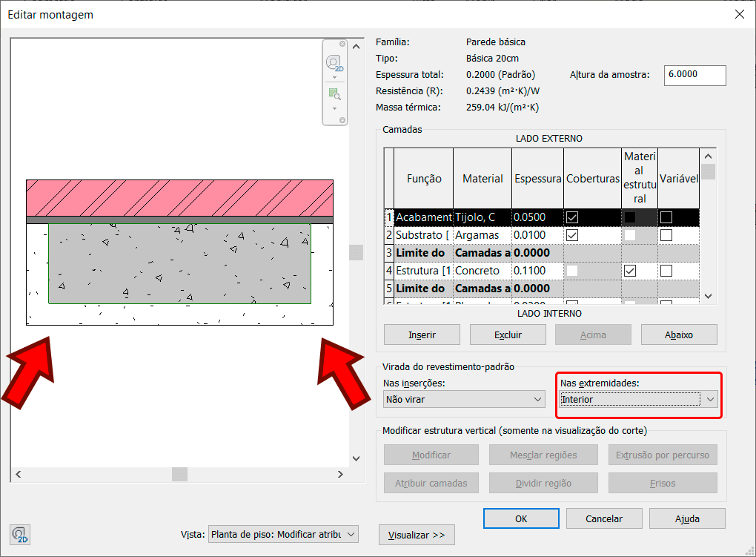
Task: Close the navigation bar with its X
Action: (x=342, y=45)
